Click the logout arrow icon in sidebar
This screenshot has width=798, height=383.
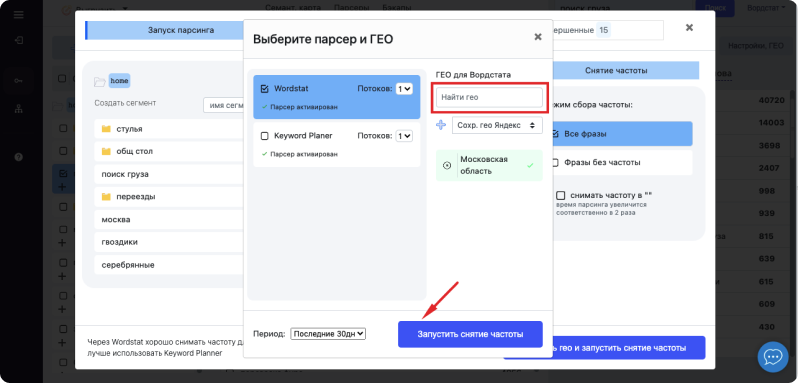[x=19, y=41]
